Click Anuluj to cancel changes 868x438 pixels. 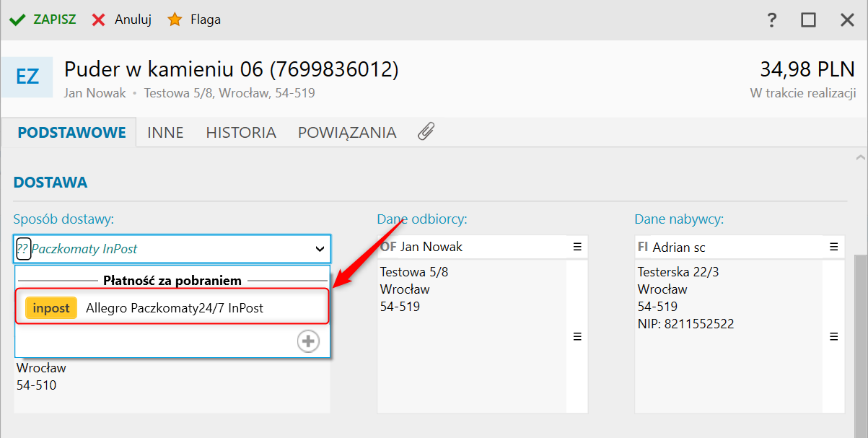click(x=122, y=19)
